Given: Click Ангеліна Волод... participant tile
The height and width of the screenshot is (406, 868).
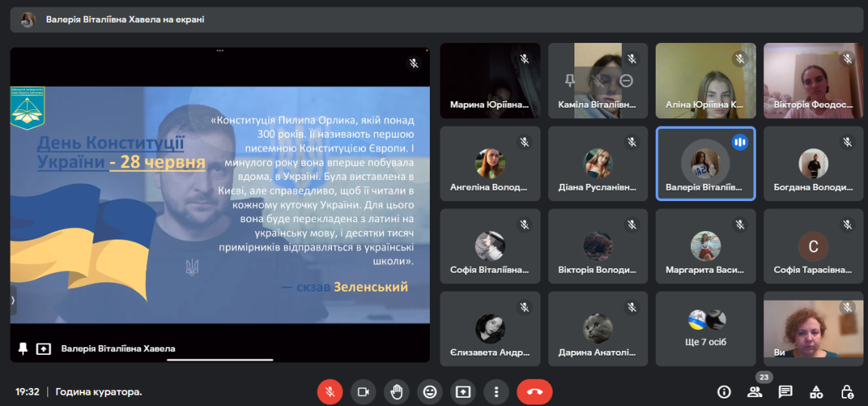Looking at the screenshot, I should coord(490,163).
